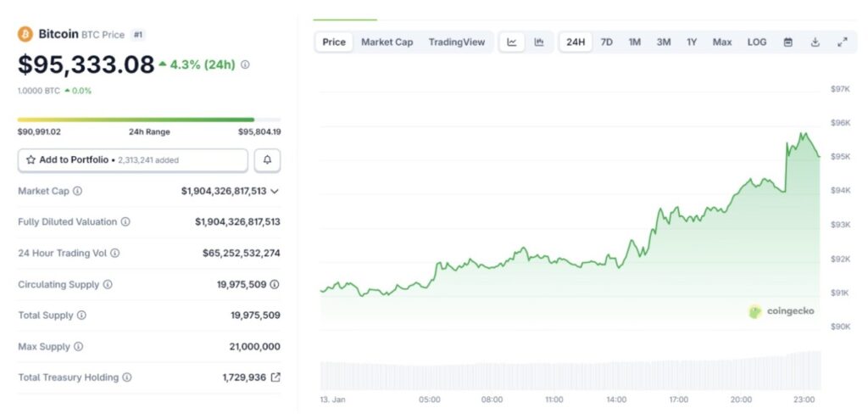Click the 24h Range progress bar
The height and width of the screenshot is (419, 868).
click(x=148, y=120)
